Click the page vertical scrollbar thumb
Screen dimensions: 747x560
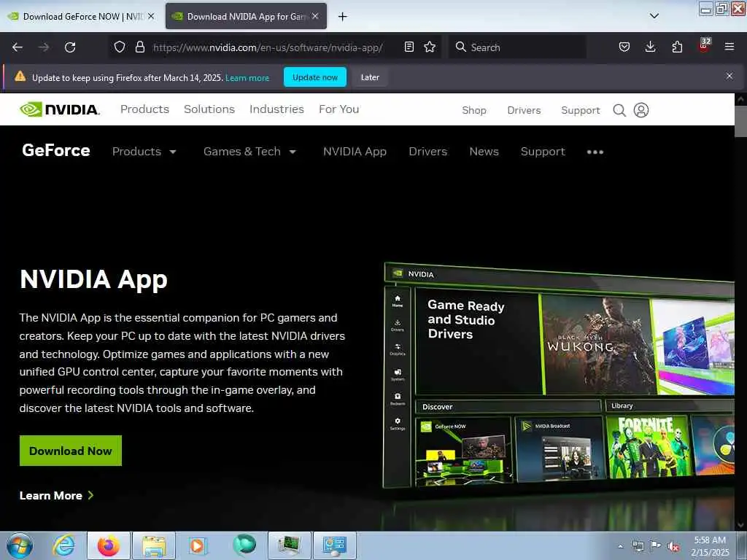[x=740, y=122]
